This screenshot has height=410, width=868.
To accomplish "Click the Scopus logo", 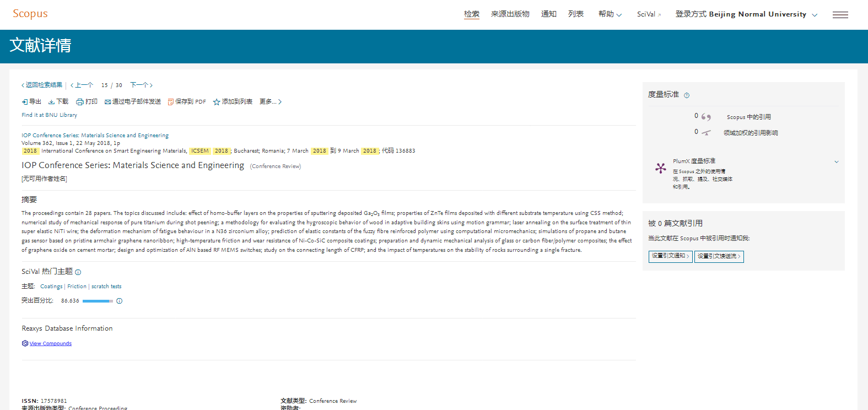I will (30, 14).
